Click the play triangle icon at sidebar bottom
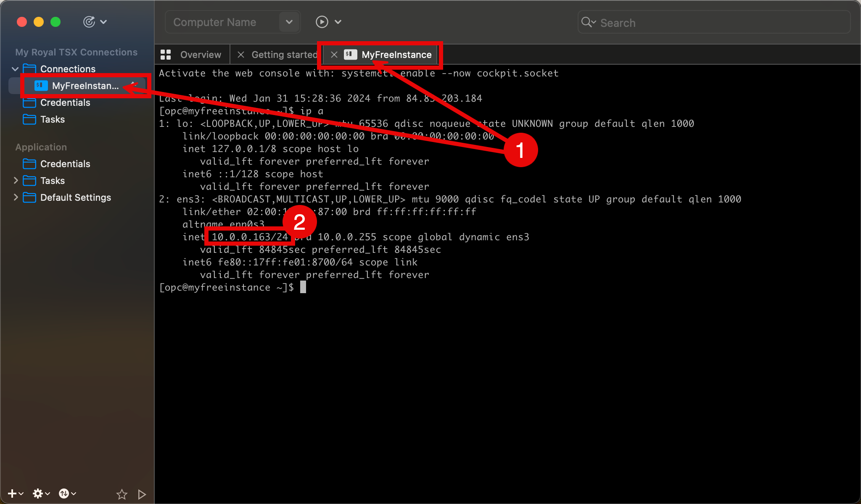The image size is (861, 504). click(x=142, y=494)
